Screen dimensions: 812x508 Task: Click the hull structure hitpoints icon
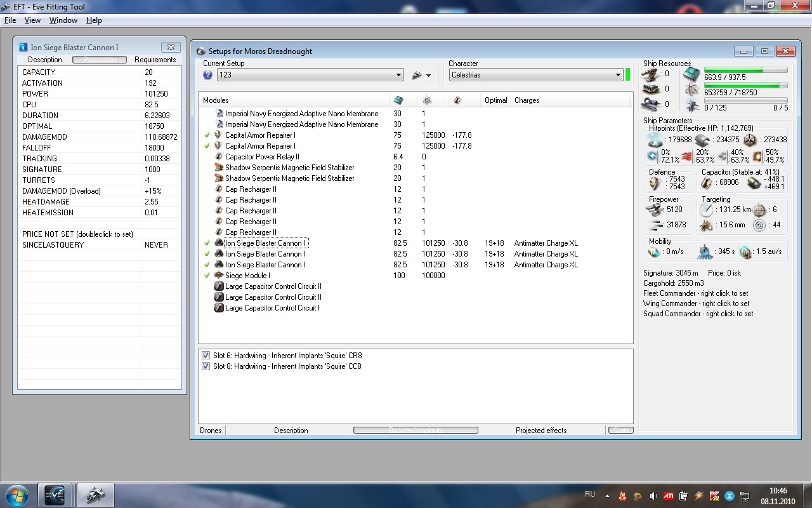pyautogui.click(x=749, y=140)
